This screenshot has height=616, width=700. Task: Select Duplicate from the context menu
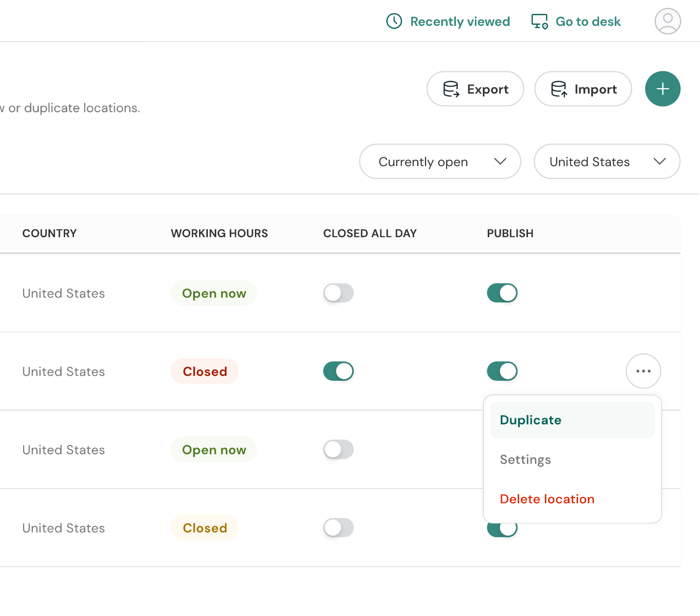pyautogui.click(x=530, y=420)
